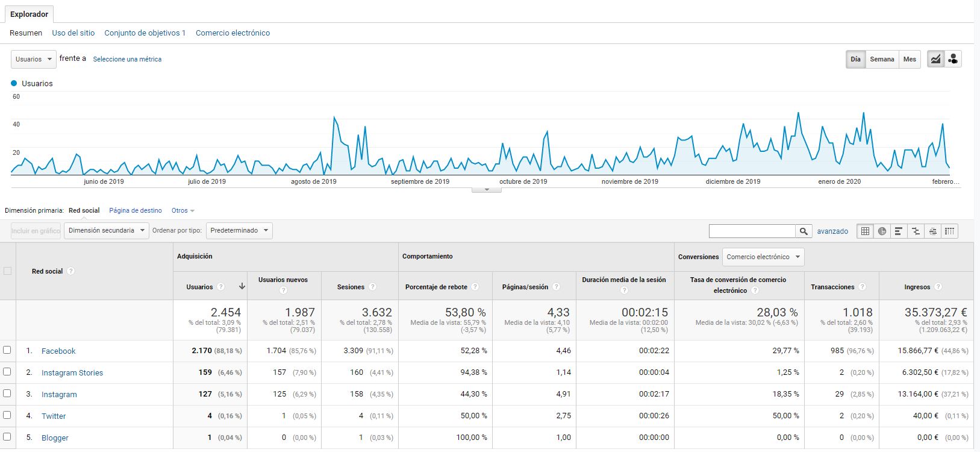Select Red social primary dimension

(x=84, y=211)
